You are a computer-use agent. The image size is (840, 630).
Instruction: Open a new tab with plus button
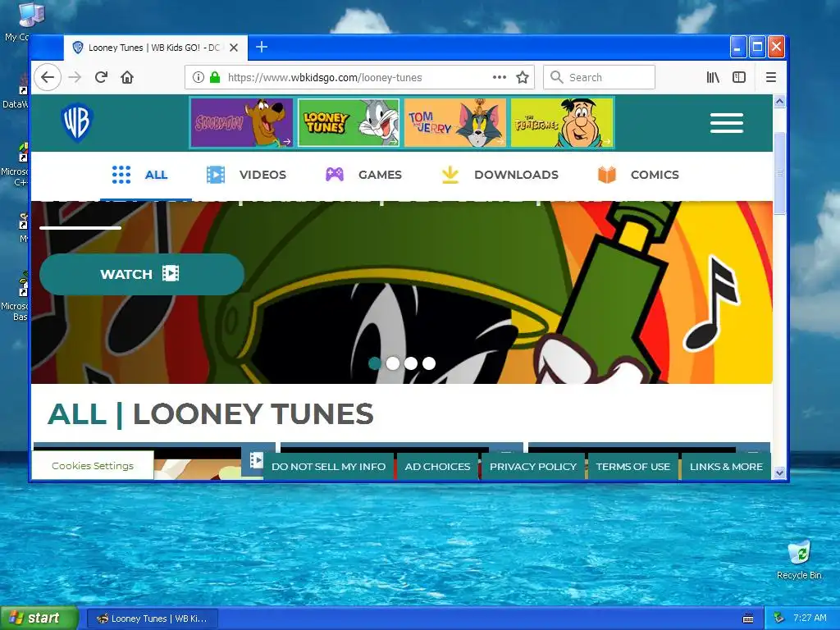point(262,47)
